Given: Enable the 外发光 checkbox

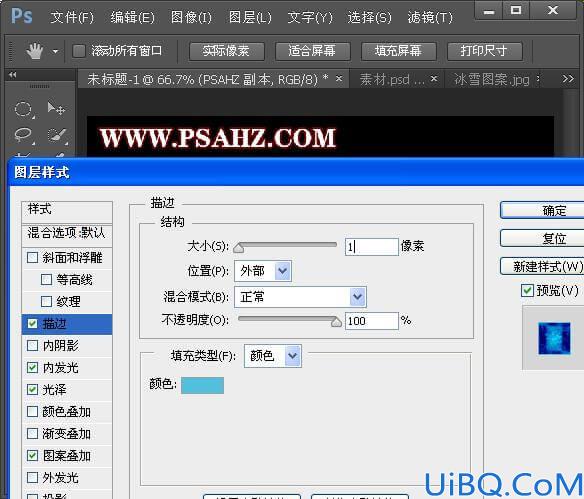Looking at the screenshot, I should (33, 477).
